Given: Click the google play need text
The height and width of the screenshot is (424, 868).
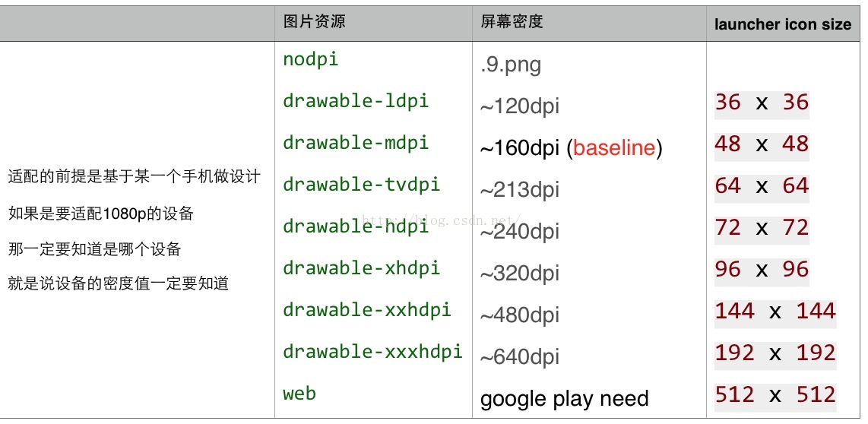Looking at the screenshot, I should click(x=564, y=399).
